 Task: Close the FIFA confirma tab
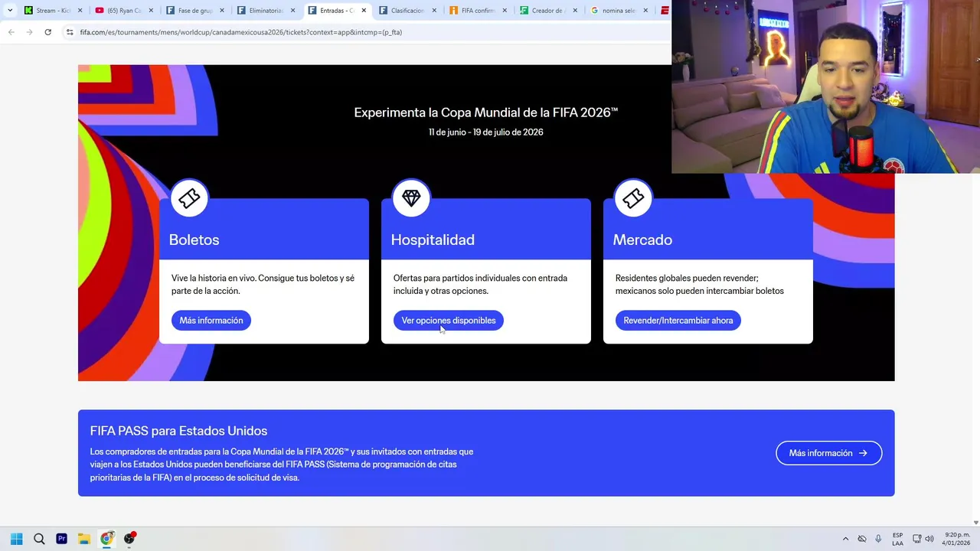pyautogui.click(x=505, y=11)
